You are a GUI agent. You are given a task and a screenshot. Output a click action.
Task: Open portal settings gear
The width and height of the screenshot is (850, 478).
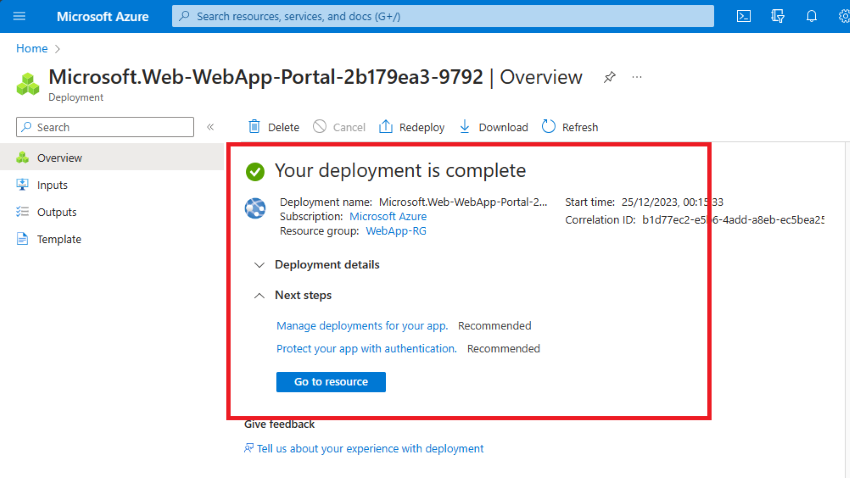843,16
